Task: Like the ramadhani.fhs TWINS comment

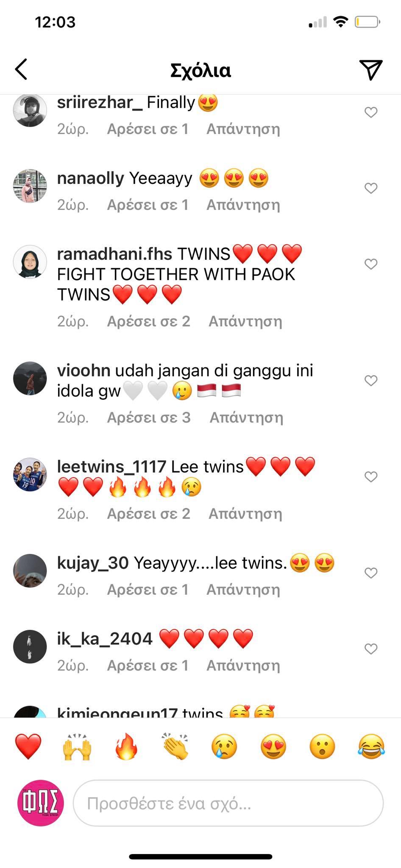Action: 371,264
